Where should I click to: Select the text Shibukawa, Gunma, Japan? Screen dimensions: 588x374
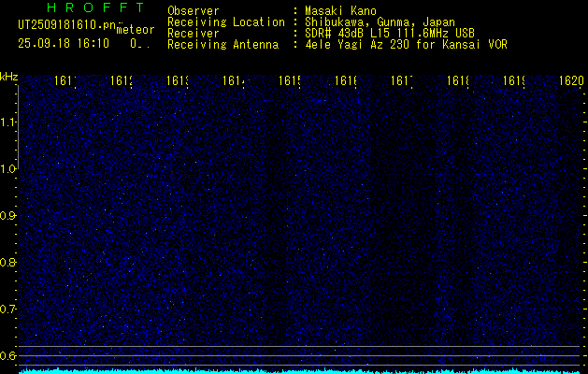[380, 22]
